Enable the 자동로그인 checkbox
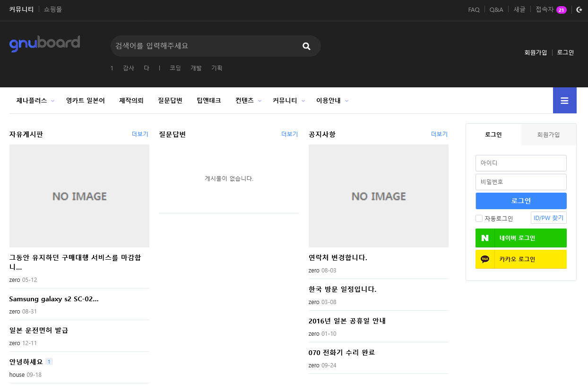 click(479, 218)
